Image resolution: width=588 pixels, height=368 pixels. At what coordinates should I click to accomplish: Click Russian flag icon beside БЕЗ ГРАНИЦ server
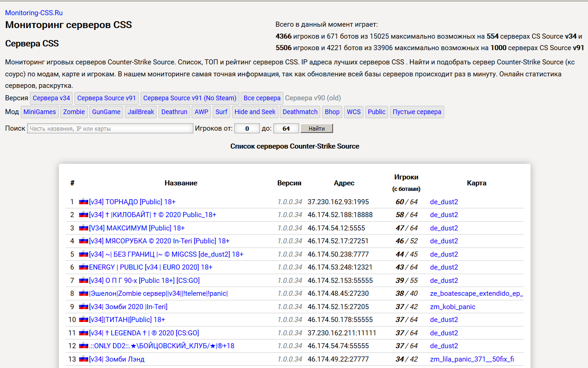pos(84,254)
